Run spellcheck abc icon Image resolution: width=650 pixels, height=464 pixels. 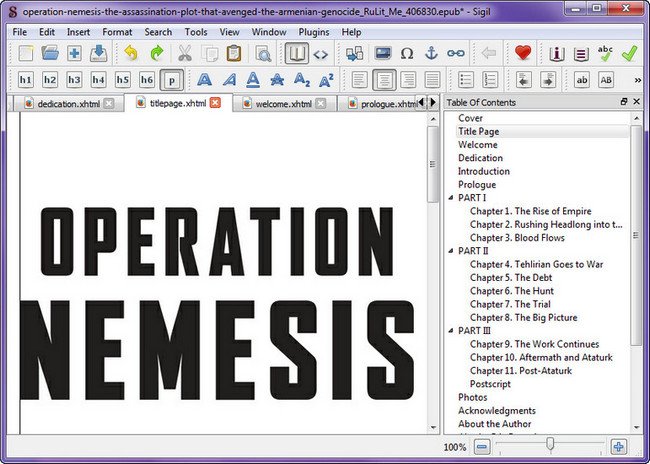pos(605,53)
